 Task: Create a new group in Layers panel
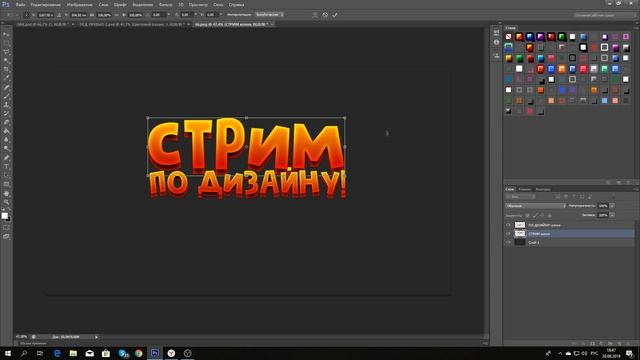coord(611,344)
